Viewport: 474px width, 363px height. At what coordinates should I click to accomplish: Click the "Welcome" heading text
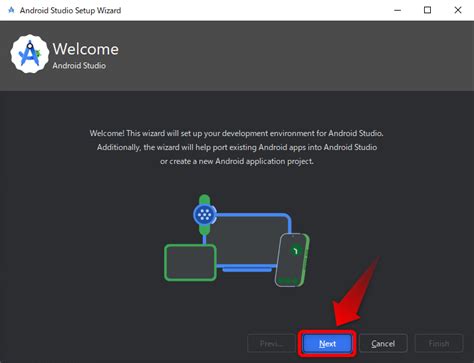click(85, 49)
